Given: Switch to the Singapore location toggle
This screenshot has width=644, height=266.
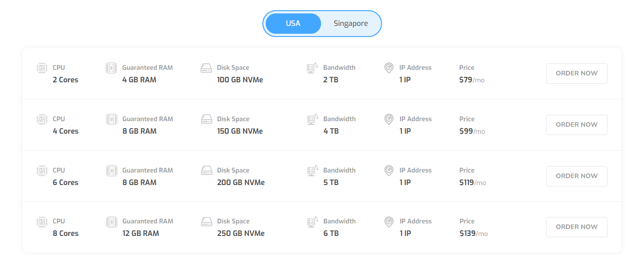Looking at the screenshot, I should click(351, 23).
